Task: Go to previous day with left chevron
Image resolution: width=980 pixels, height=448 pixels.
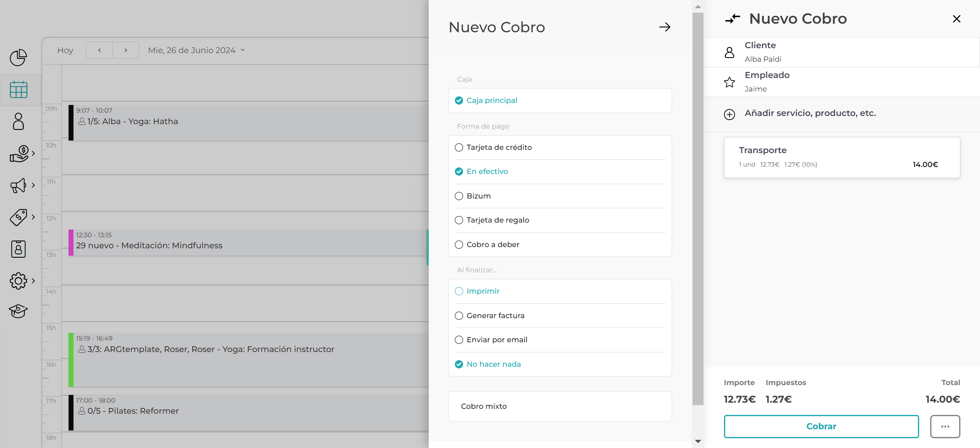Action: click(x=99, y=50)
